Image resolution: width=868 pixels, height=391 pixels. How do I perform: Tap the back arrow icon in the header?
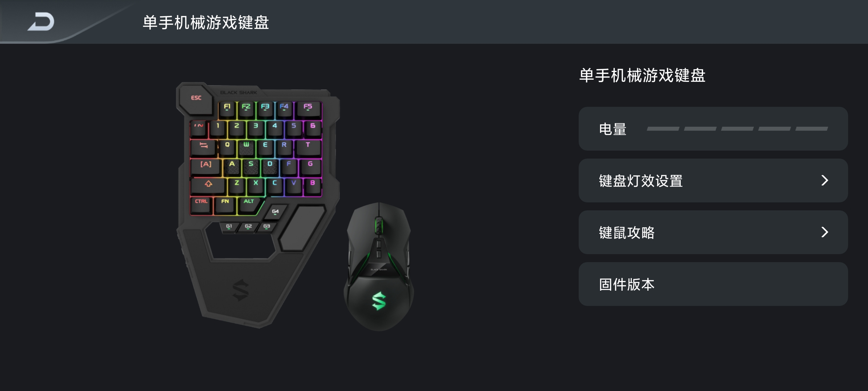41,22
